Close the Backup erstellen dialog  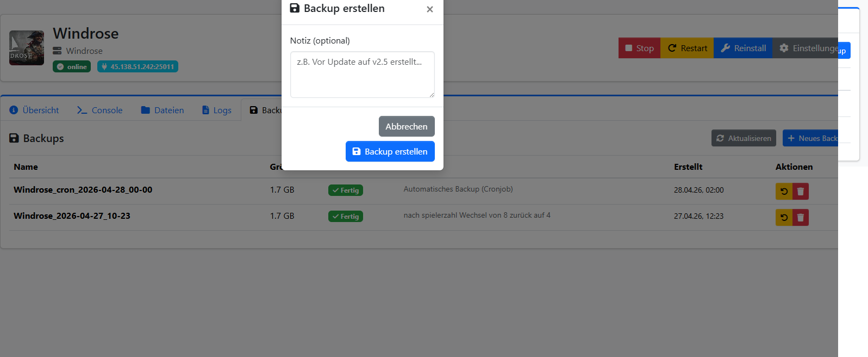pyautogui.click(x=429, y=9)
